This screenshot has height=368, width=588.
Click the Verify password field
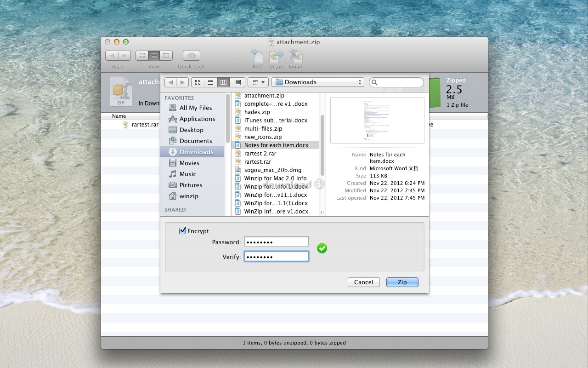tap(276, 257)
